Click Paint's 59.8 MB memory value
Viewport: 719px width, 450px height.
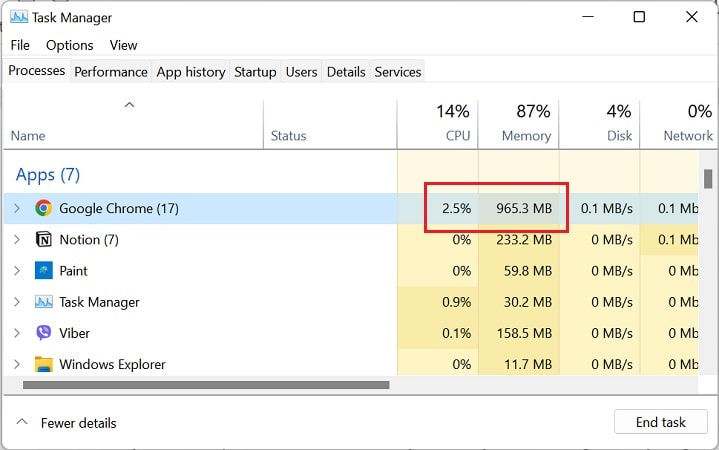pos(528,271)
